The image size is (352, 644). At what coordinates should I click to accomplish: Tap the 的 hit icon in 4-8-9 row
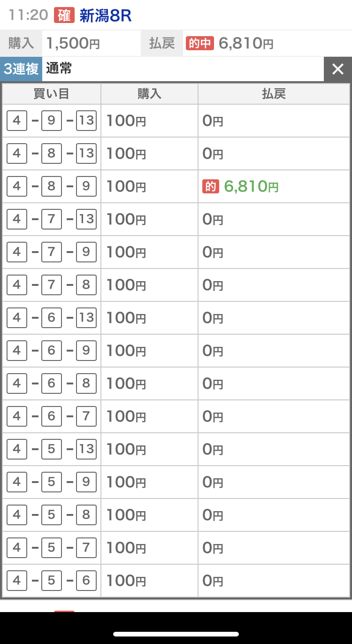coord(211,186)
